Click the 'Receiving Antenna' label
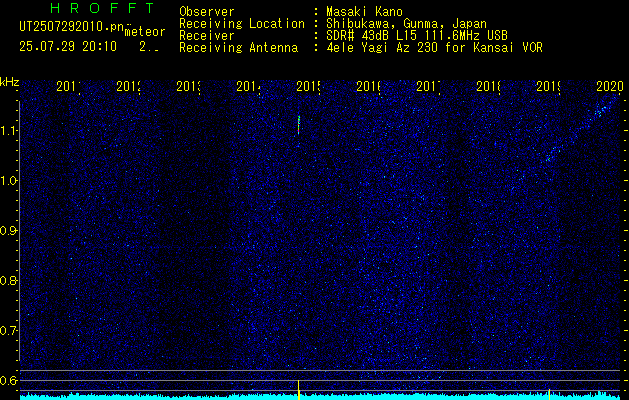 (x=238, y=47)
